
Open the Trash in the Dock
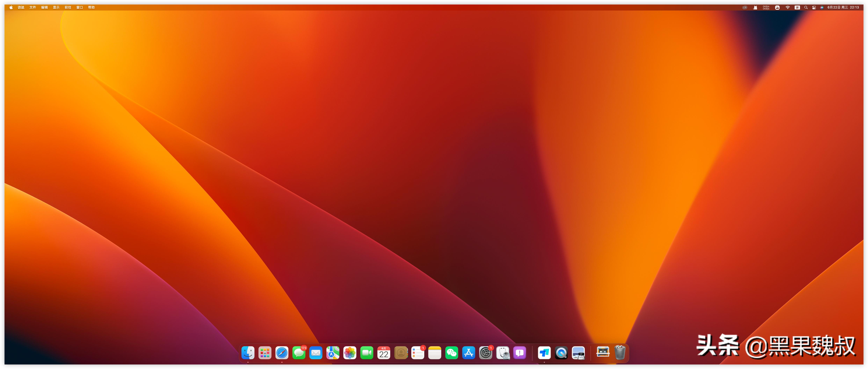620,352
